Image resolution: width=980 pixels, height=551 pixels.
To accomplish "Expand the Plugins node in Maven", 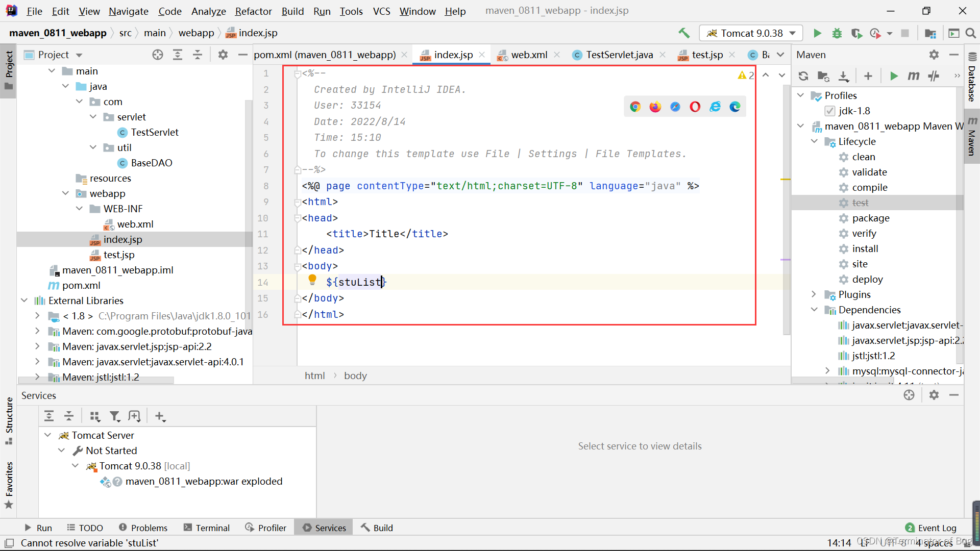I will 814,294.
